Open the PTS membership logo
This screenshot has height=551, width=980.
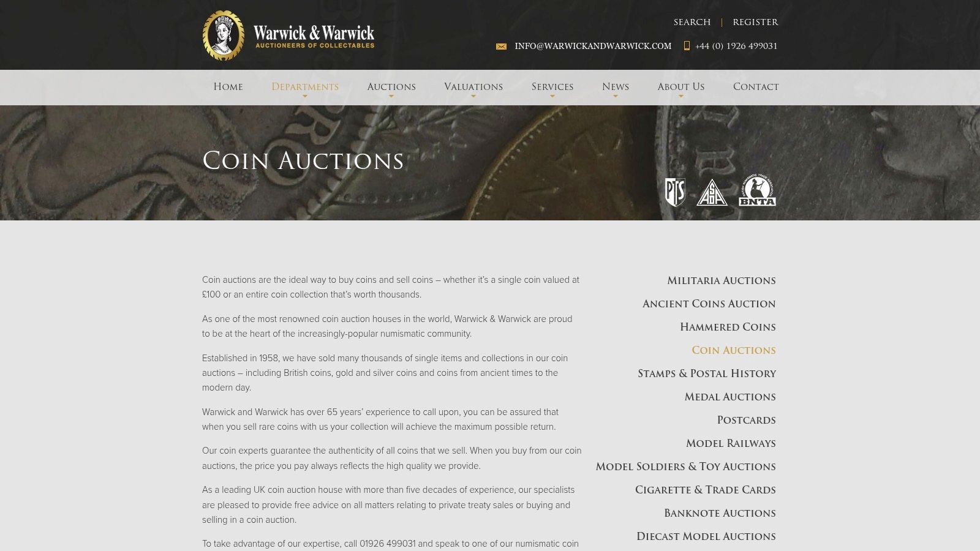point(675,192)
